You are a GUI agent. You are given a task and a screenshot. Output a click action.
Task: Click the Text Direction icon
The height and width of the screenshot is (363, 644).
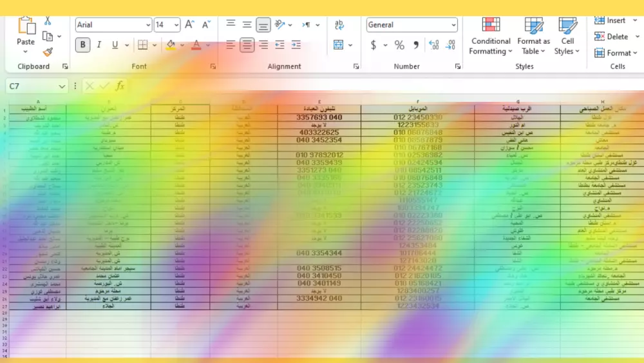(x=306, y=25)
